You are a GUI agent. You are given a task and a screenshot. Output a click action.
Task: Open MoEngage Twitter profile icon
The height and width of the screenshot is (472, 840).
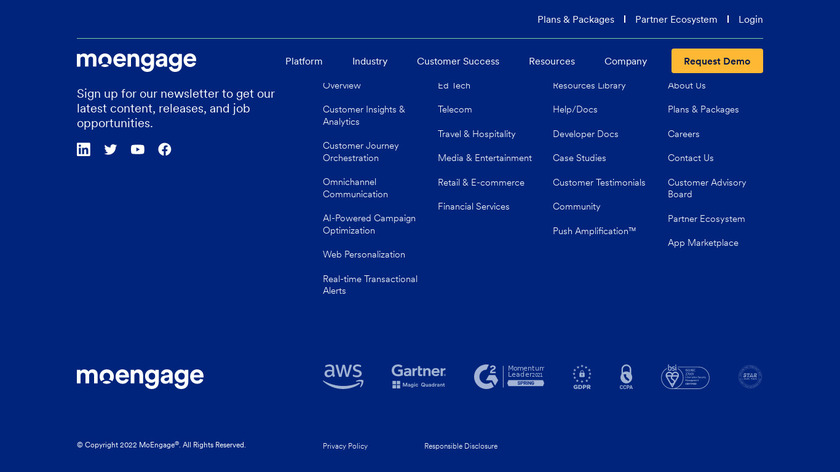tap(110, 149)
